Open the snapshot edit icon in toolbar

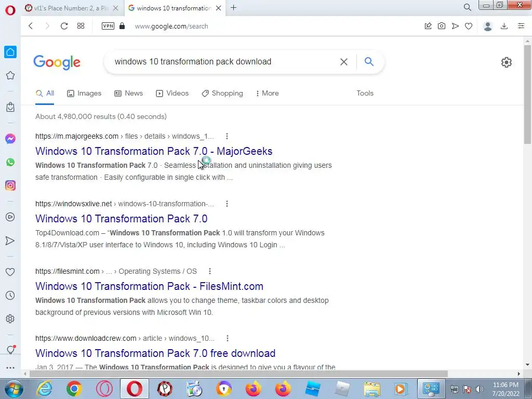tap(428, 26)
